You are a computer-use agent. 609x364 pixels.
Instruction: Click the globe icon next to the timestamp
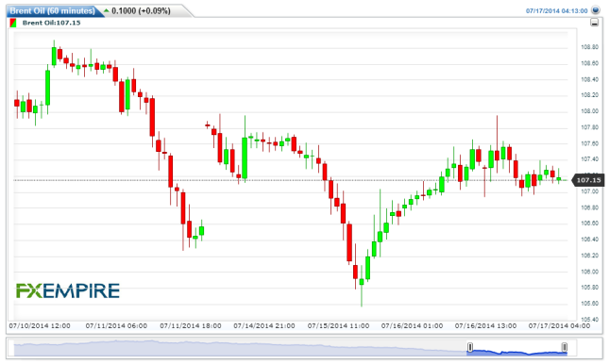[596, 10]
